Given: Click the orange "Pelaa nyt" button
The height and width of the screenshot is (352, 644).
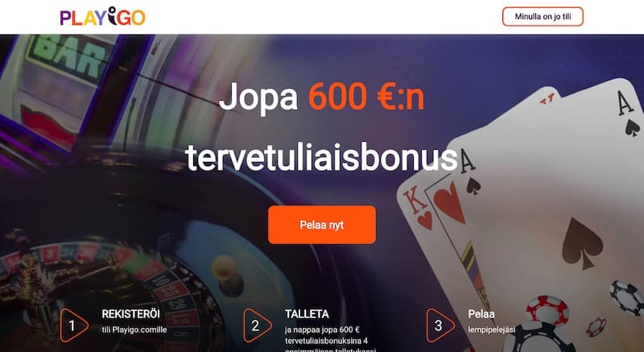Looking at the screenshot, I should pyautogui.click(x=321, y=225).
